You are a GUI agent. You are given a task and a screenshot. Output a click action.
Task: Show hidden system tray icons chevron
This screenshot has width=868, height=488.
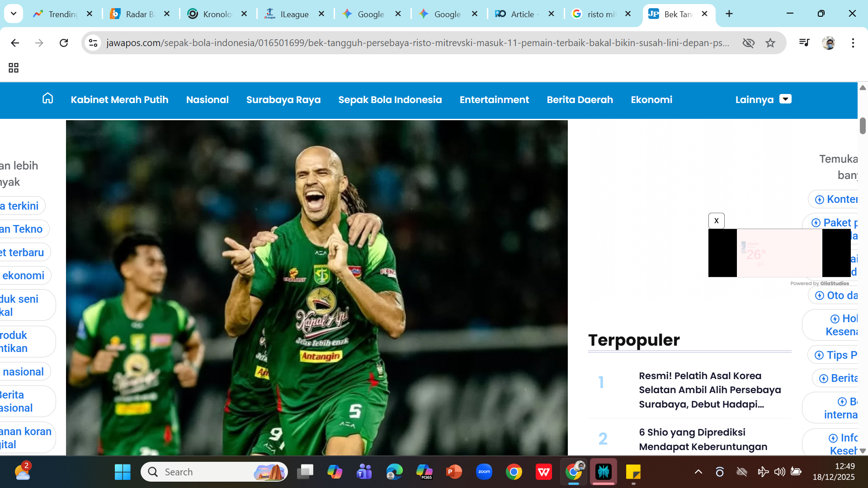(x=698, y=472)
